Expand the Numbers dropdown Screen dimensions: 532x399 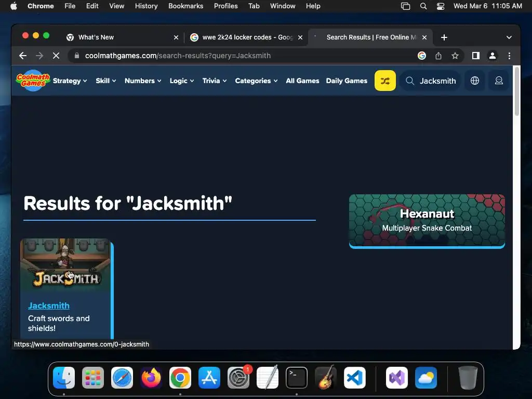(x=143, y=81)
